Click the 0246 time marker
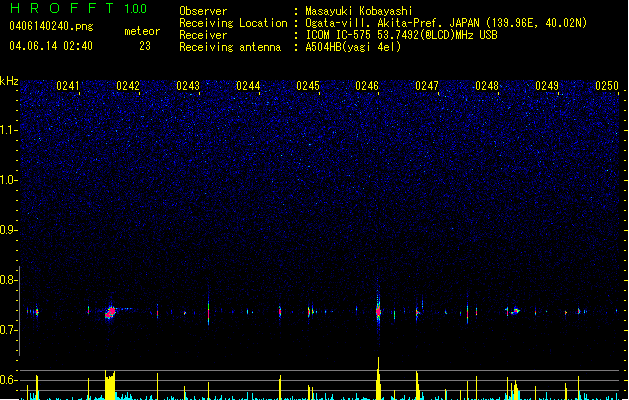 (367, 86)
